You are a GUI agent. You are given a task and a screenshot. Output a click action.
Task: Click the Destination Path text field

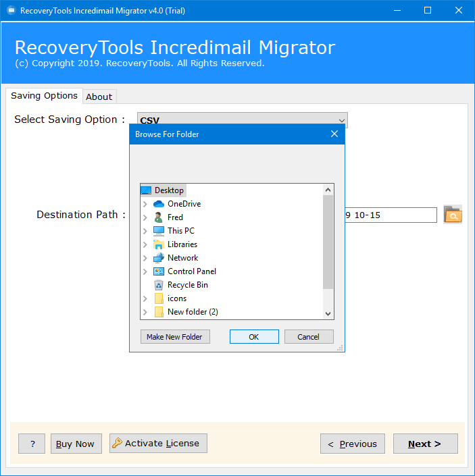391,215
